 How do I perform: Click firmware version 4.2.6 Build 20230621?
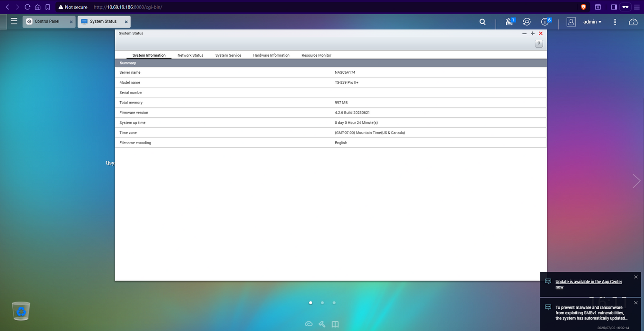(352, 113)
